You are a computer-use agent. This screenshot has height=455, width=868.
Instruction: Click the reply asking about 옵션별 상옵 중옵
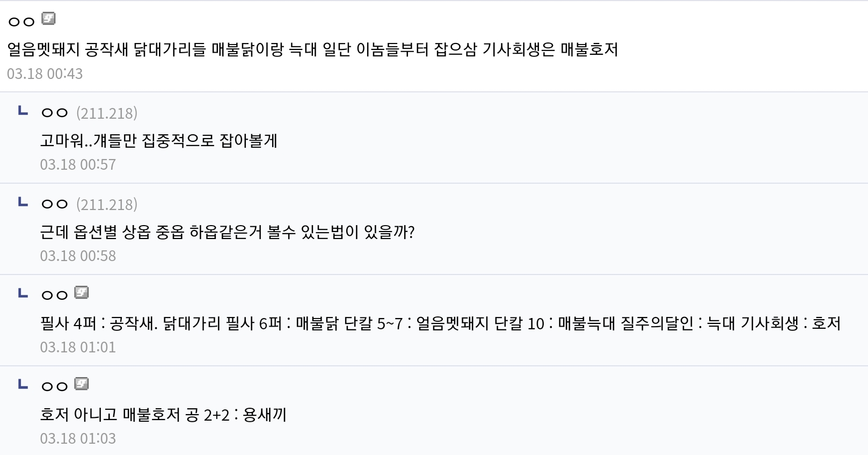pyautogui.click(x=227, y=232)
